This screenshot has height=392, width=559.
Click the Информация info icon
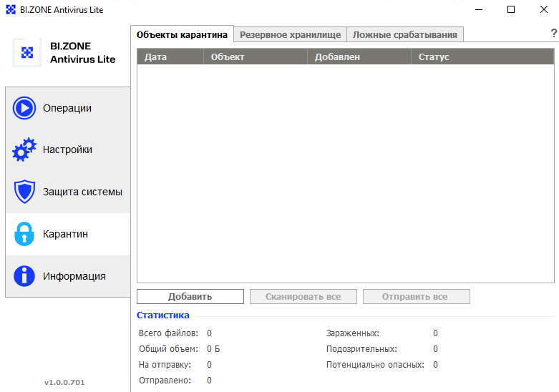pos(24,276)
